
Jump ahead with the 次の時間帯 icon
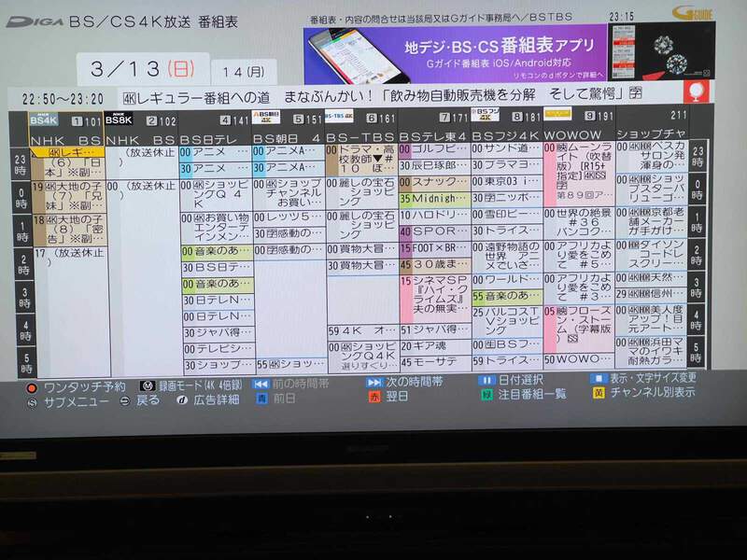tap(374, 382)
